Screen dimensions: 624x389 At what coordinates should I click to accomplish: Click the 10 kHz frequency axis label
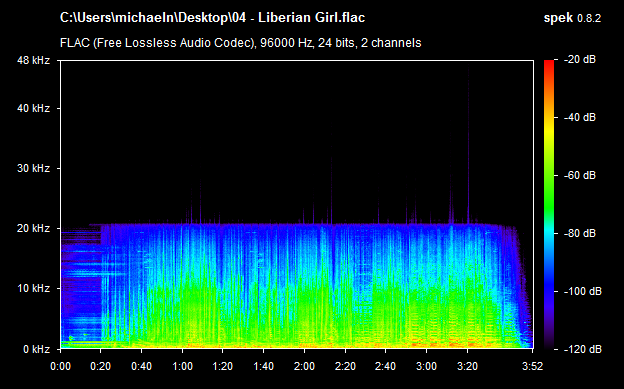33,288
